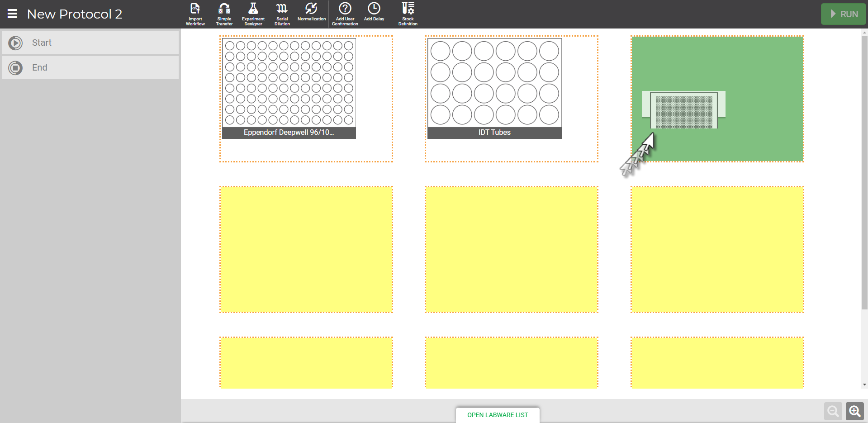Click the New Protocol 2 title
The image size is (868, 423).
coord(75,14)
